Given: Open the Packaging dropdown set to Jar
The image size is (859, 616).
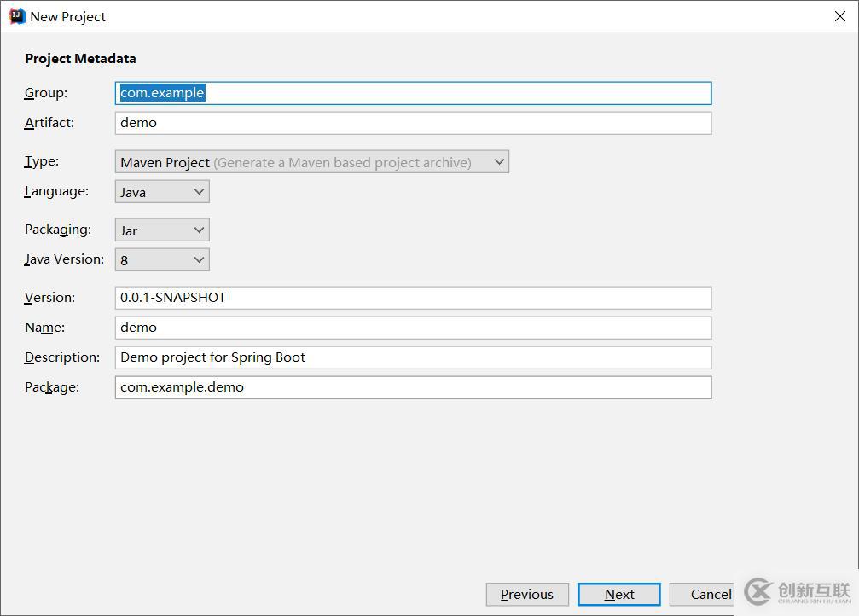Looking at the screenshot, I should pyautogui.click(x=162, y=230).
